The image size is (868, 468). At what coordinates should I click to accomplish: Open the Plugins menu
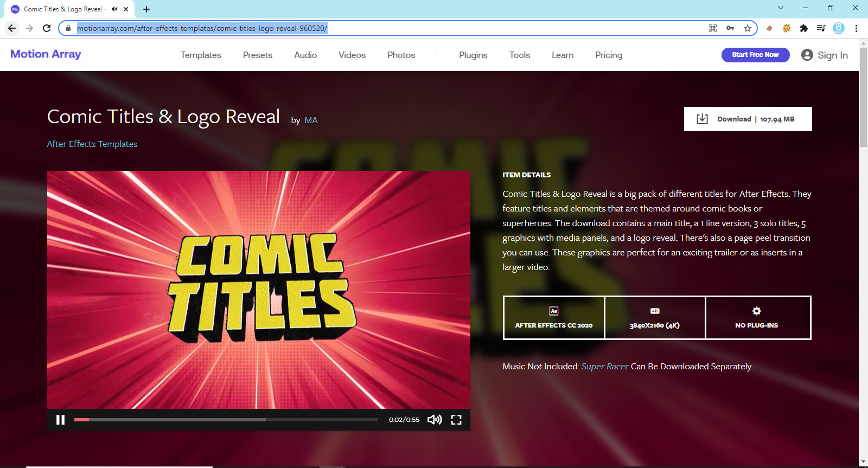[x=473, y=55]
